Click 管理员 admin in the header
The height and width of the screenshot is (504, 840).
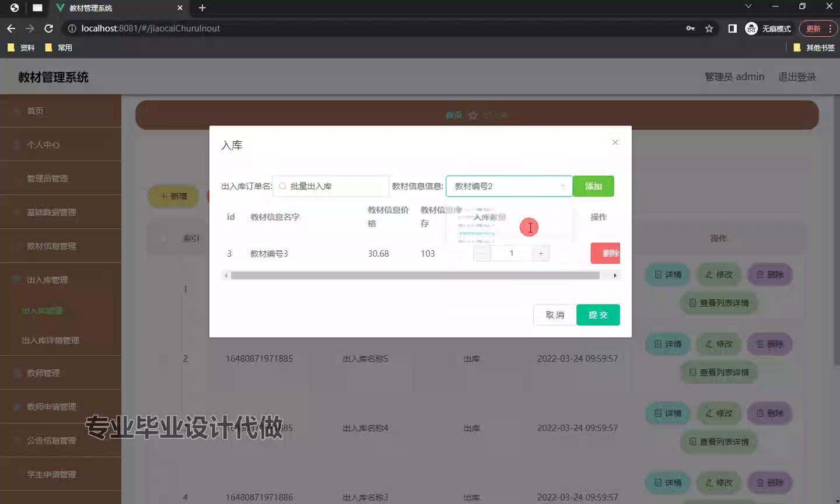734,77
